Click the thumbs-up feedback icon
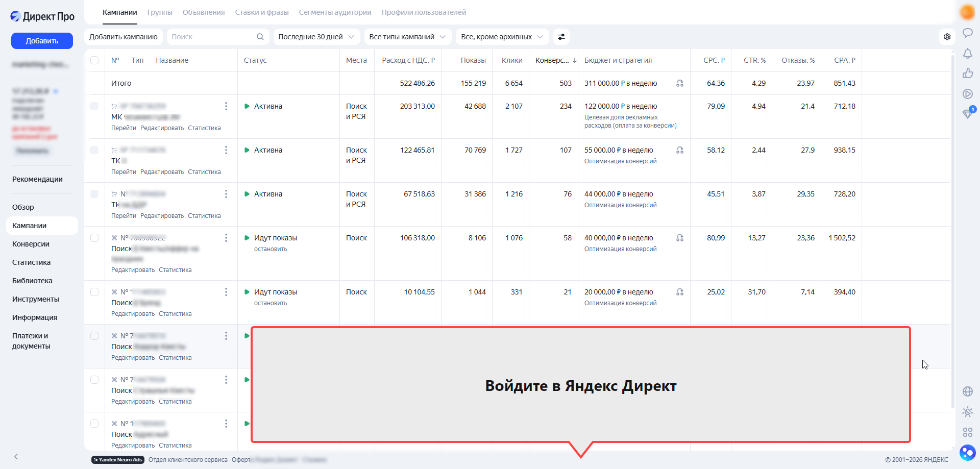 point(968,73)
